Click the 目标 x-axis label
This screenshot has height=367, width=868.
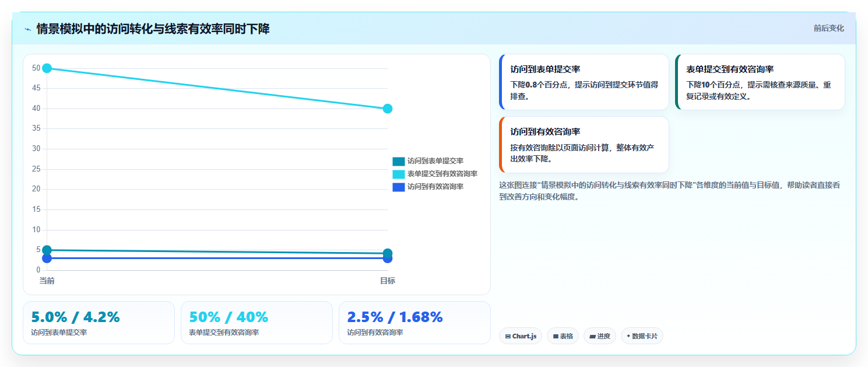388,281
